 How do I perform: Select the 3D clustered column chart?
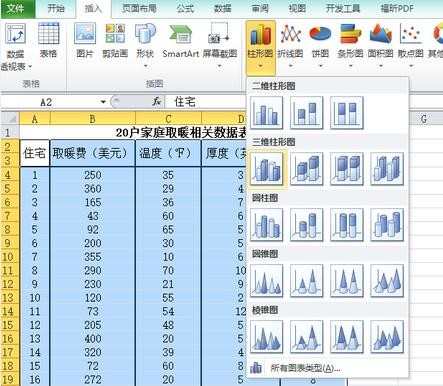(x=266, y=169)
